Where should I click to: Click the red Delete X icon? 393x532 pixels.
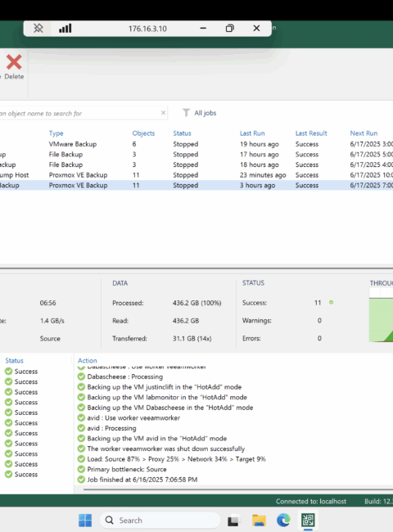click(14, 62)
